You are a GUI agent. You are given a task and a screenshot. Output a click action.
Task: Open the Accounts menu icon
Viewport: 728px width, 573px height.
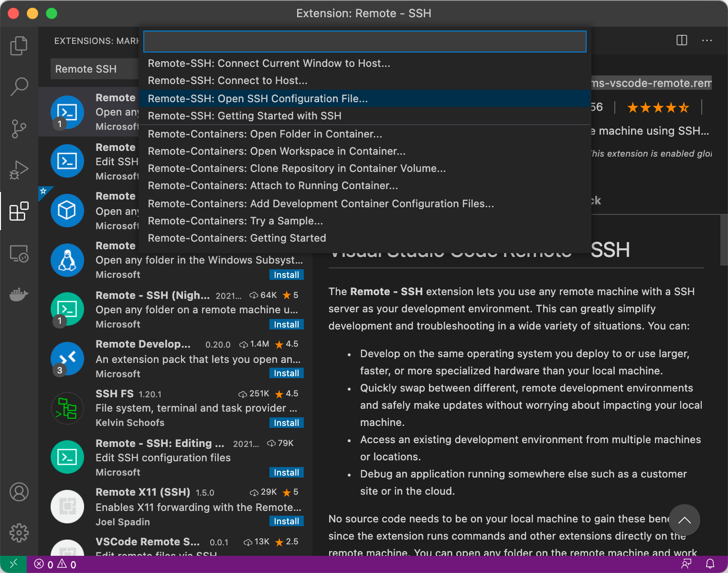click(x=19, y=492)
